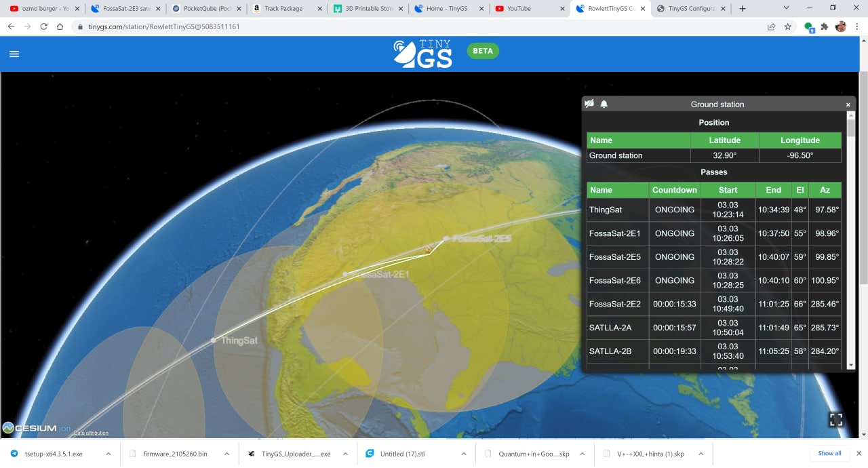
Task: Click the share page icon in address bar
Action: click(771, 26)
